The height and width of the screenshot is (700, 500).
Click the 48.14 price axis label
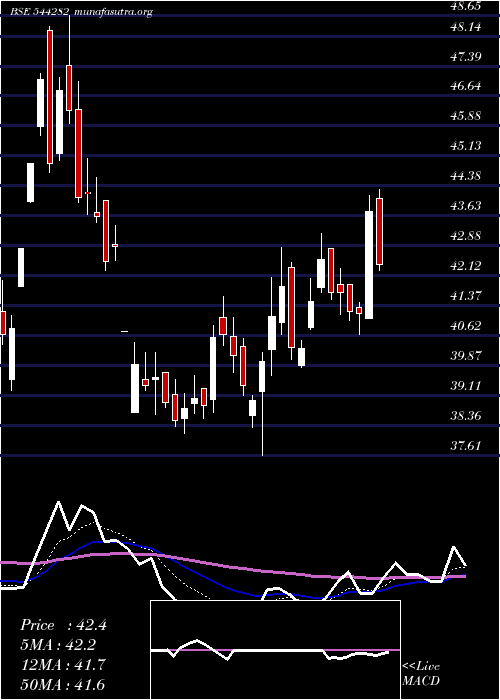click(x=466, y=27)
